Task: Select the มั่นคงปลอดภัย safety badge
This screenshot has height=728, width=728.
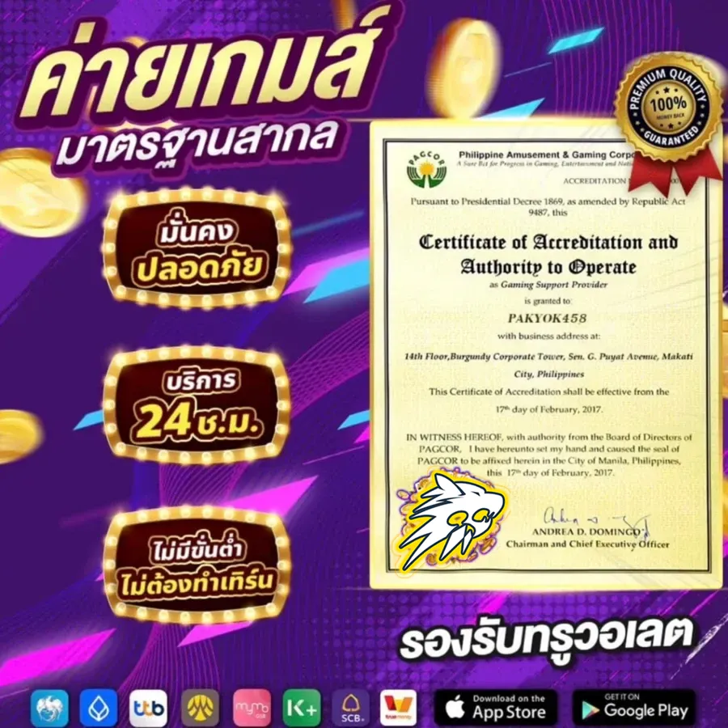Action: tap(198, 251)
